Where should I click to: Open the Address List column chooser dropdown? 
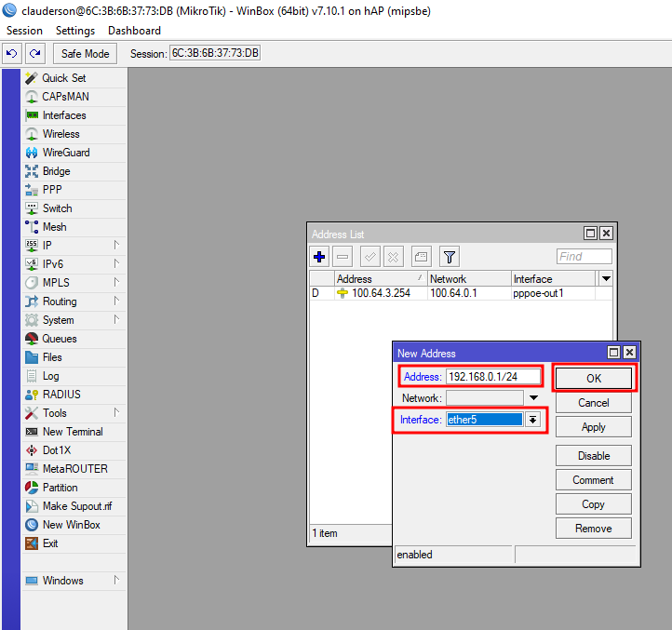(x=606, y=278)
